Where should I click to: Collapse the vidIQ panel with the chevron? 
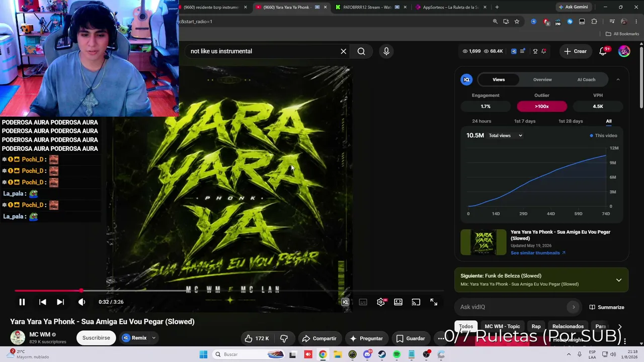click(x=618, y=79)
